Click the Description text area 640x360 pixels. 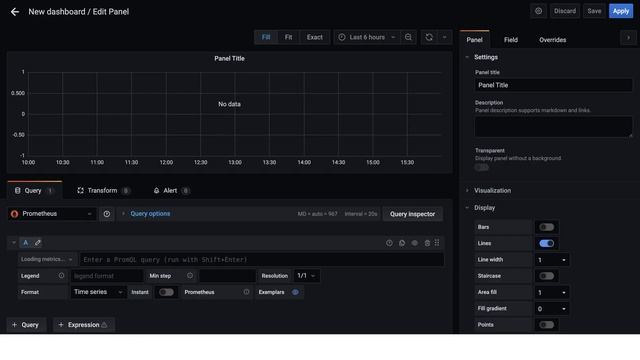[553, 127]
